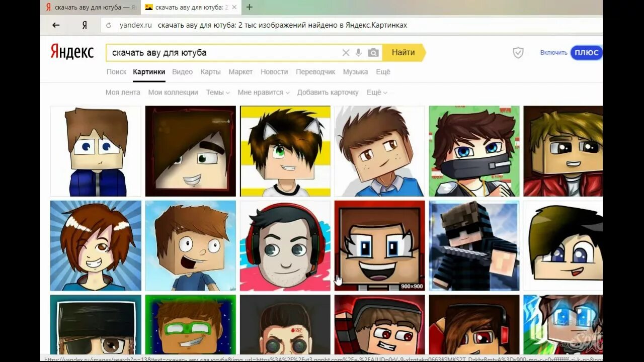
Task: Click the ПЛЮС subscription button
Action: [x=586, y=52]
